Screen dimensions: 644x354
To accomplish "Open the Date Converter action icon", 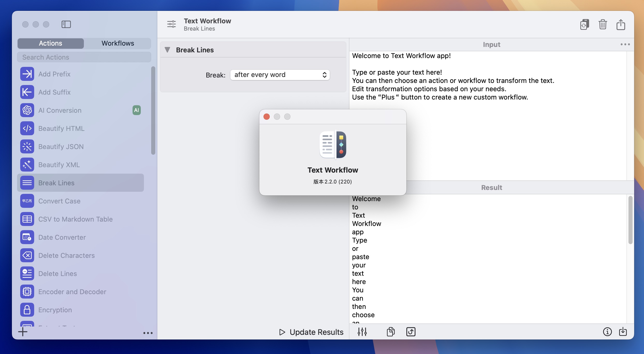I will [x=27, y=237].
